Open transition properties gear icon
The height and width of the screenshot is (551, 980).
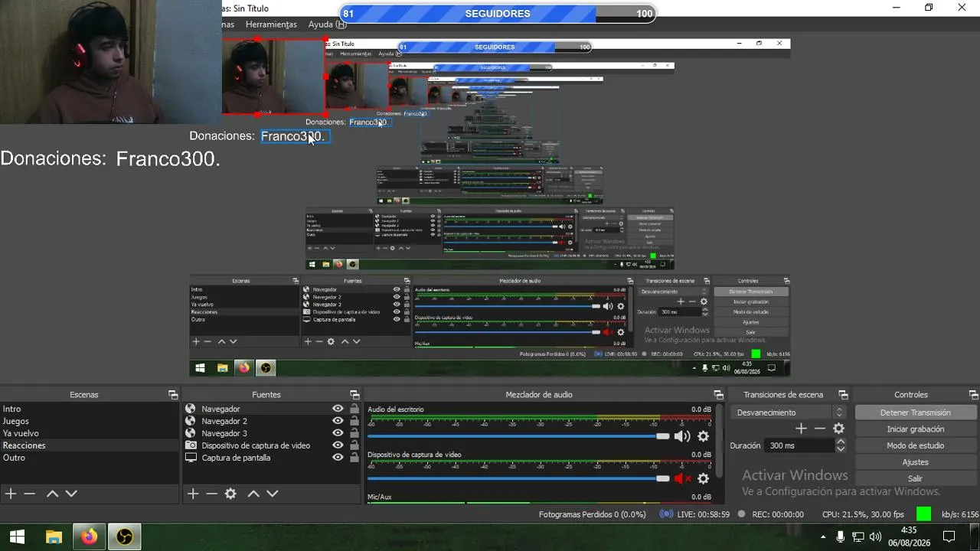839,429
